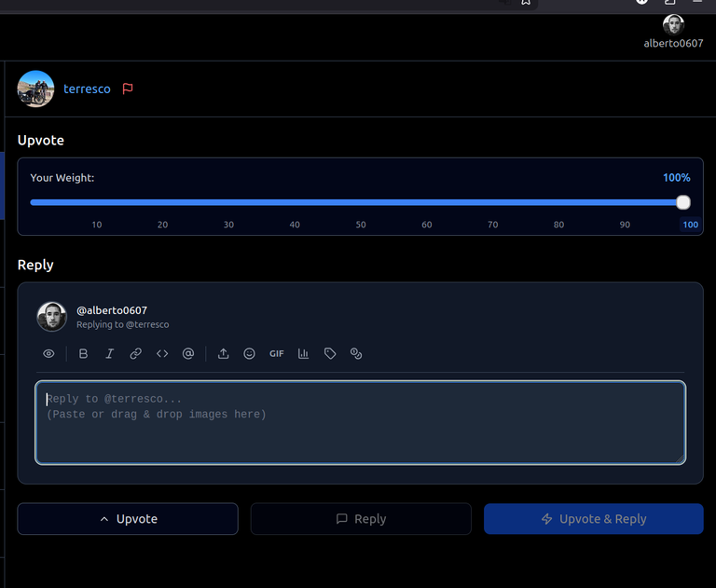
Task: Upload an image via the upload icon
Action: (224, 354)
